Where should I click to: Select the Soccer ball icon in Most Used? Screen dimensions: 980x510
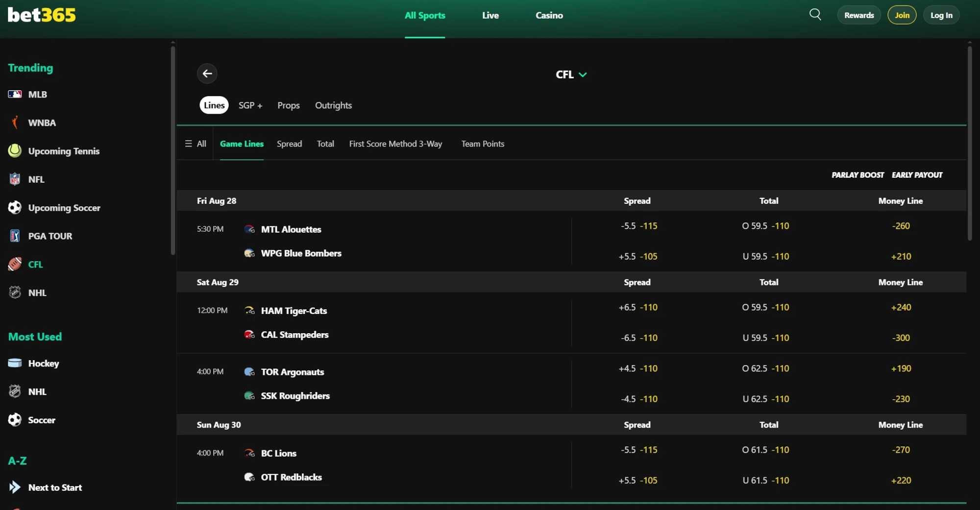[x=15, y=420]
